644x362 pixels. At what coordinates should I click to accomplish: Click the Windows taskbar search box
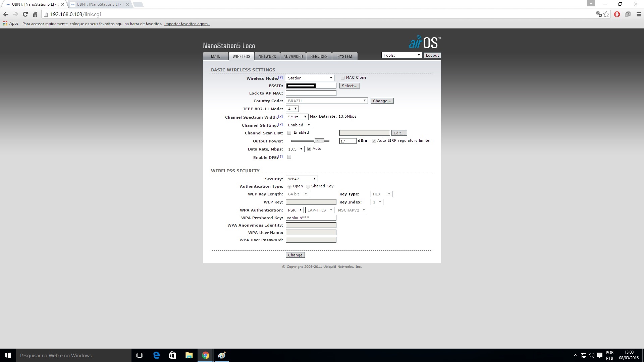click(74, 355)
